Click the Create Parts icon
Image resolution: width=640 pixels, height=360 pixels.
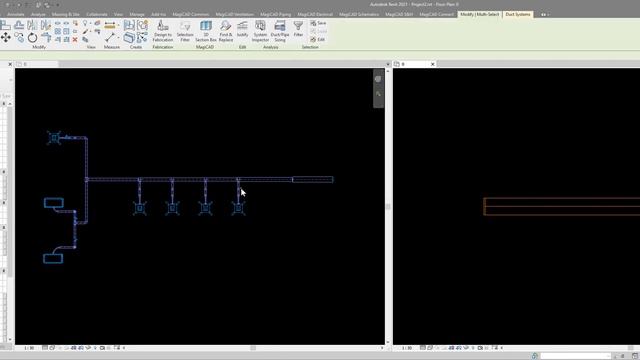(129, 38)
